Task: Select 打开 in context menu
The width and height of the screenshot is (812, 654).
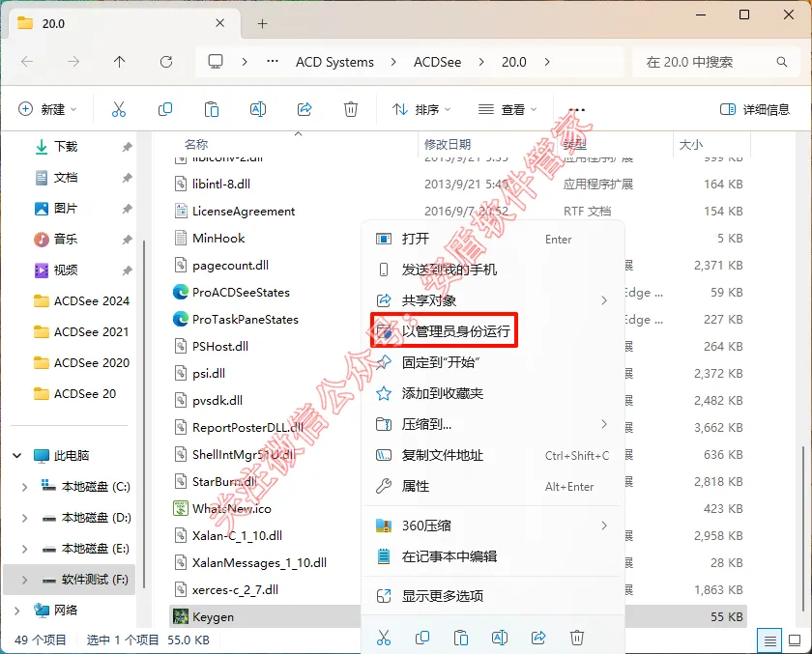Action: pos(493,239)
